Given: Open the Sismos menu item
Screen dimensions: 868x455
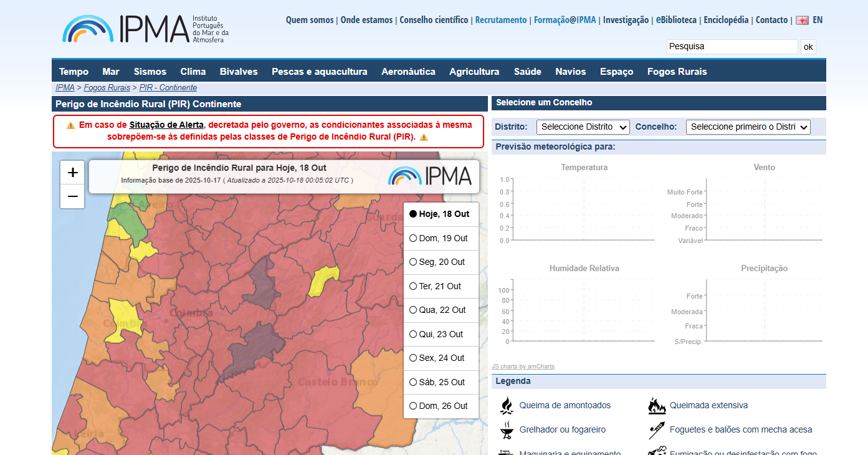Looking at the screenshot, I should click(x=150, y=72).
